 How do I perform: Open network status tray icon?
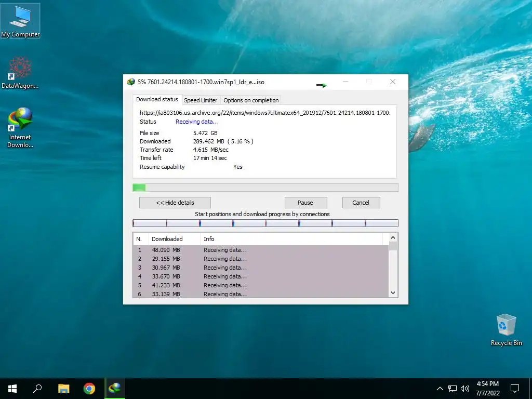[453, 389]
